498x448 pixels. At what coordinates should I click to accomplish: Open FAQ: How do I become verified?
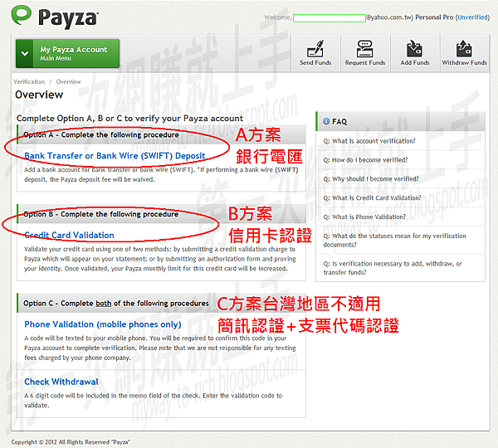365,160
